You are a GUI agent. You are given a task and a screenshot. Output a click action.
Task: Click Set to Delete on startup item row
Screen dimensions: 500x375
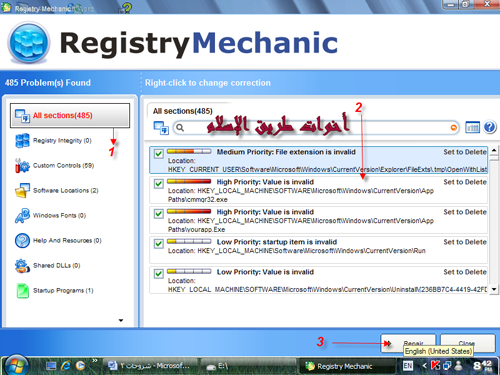coord(465,242)
